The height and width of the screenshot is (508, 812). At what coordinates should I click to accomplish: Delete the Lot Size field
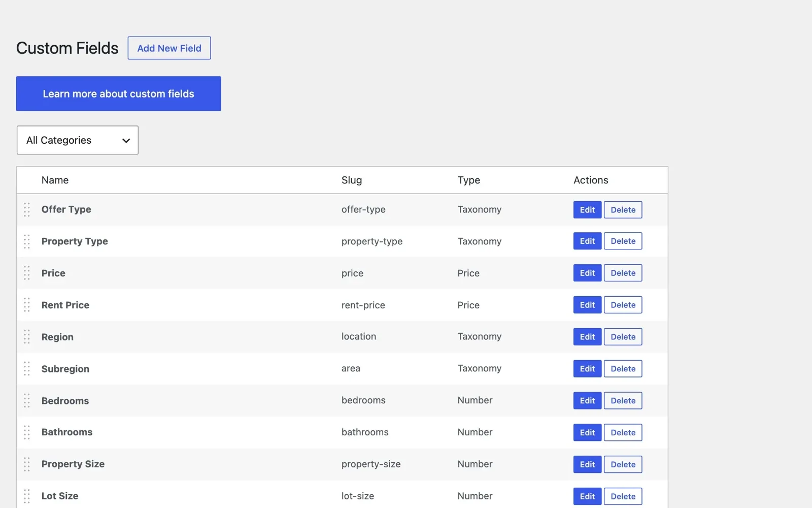coord(623,496)
